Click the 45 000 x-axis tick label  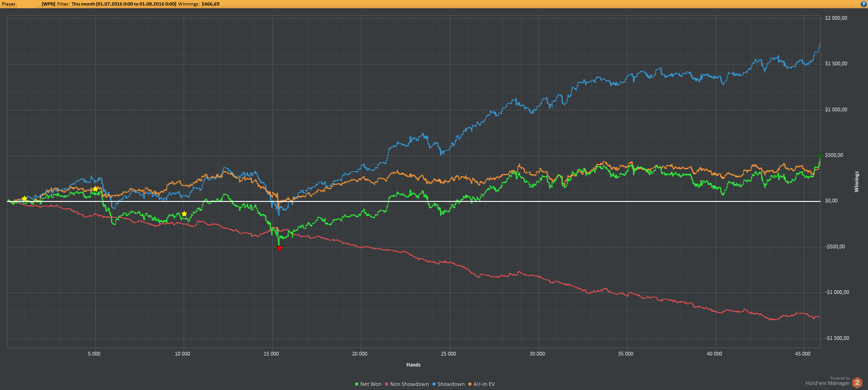803,354
